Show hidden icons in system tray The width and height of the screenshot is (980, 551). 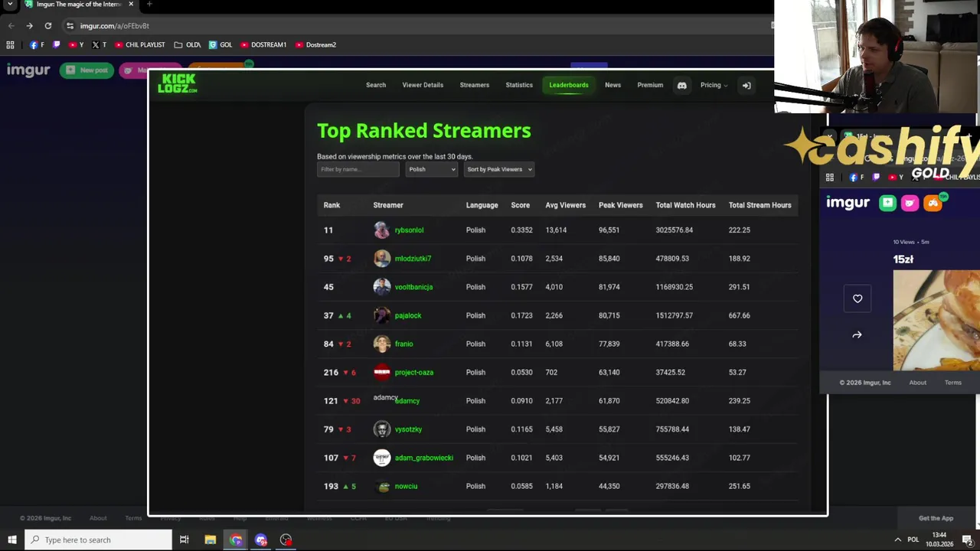click(x=897, y=540)
